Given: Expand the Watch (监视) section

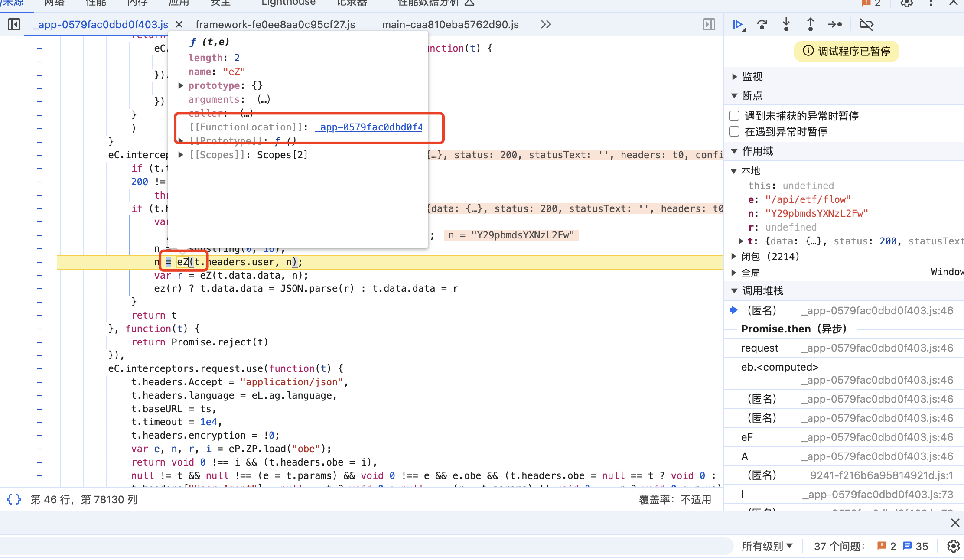Looking at the screenshot, I should click(x=734, y=77).
